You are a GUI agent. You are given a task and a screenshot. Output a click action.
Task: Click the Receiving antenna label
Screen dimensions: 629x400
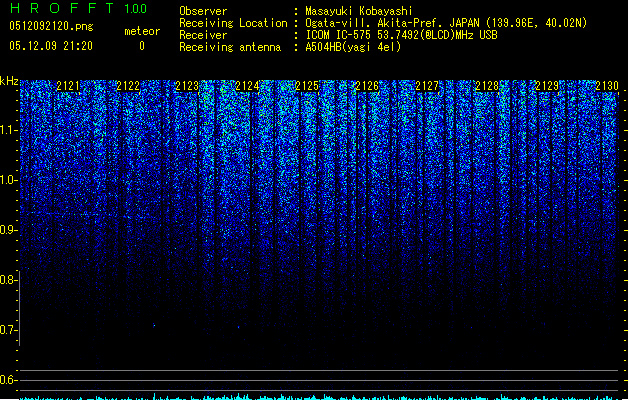tap(230, 47)
